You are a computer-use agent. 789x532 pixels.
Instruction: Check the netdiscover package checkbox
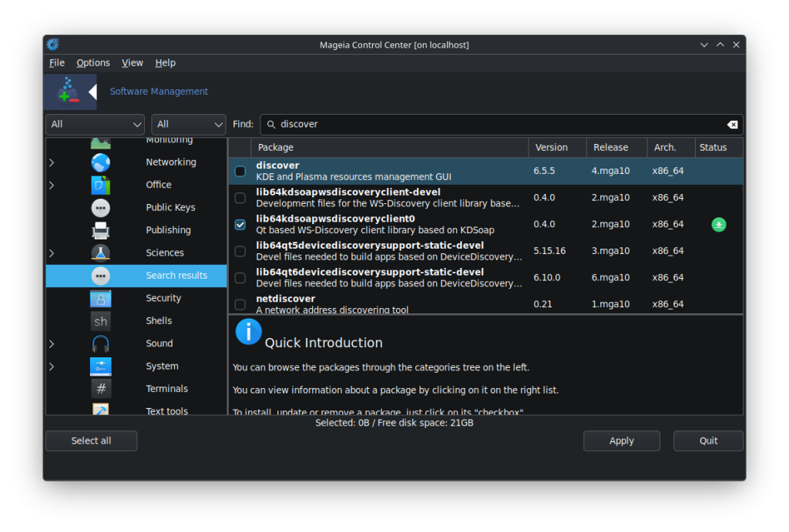[x=240, y=304]
